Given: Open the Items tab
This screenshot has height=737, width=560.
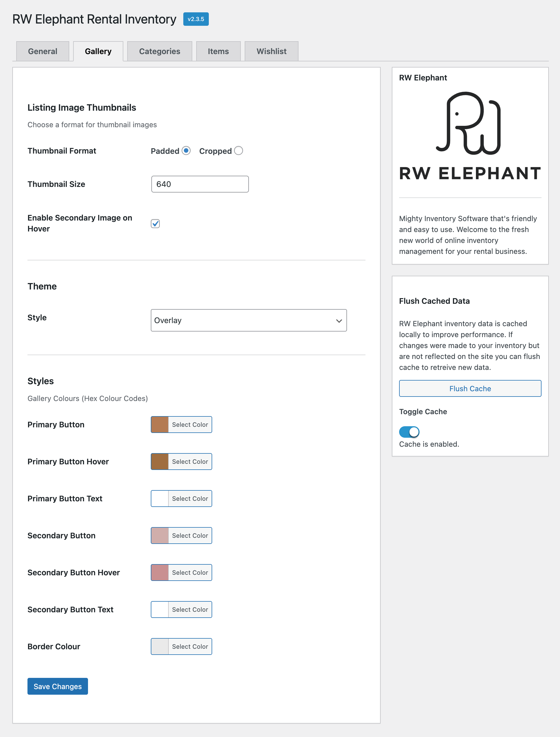Looking at the screenshot, I should pyautogui.click(x=218, y=51).
